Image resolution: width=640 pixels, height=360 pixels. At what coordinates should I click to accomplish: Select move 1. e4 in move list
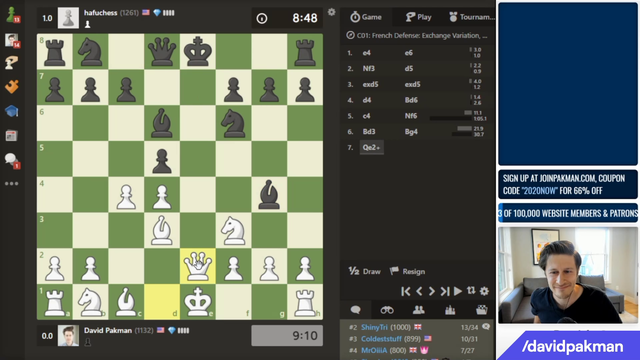367,53
